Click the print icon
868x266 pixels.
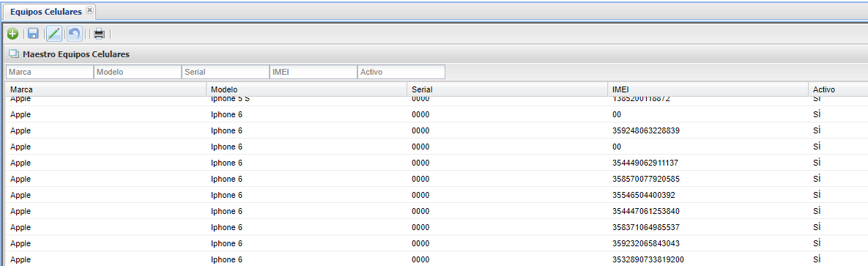99,34
